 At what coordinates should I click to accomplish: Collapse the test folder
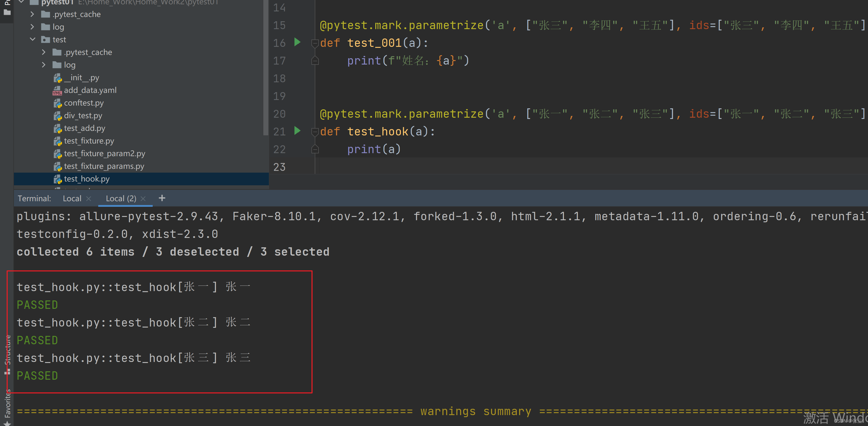tap(33, 39)
